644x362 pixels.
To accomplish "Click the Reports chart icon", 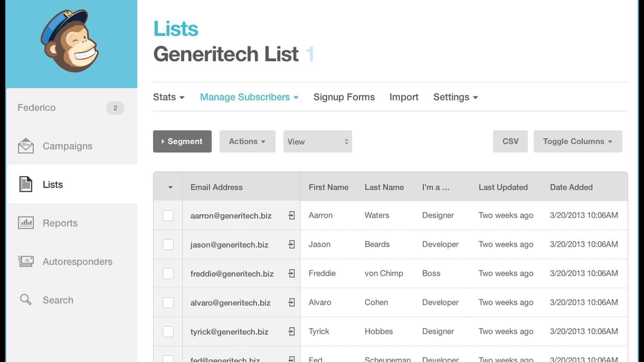I will coord(26,222).
